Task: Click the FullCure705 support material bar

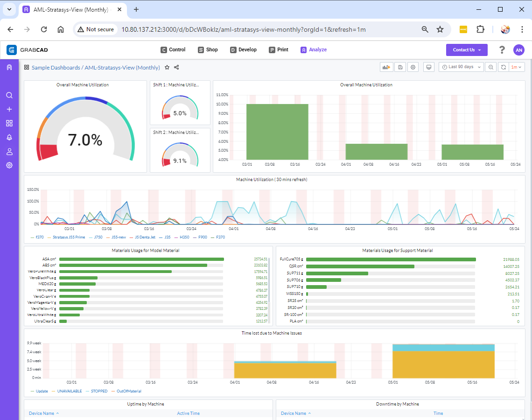Action: click(391, 259)
